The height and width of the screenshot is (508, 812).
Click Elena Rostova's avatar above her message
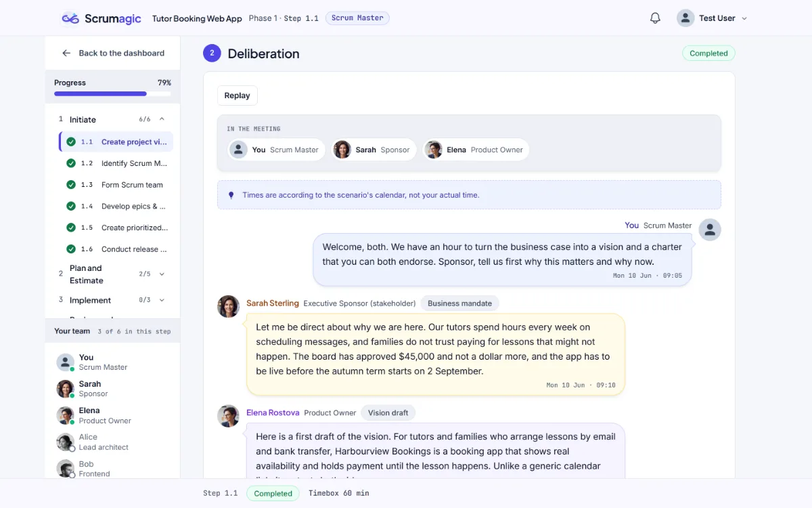228,416
